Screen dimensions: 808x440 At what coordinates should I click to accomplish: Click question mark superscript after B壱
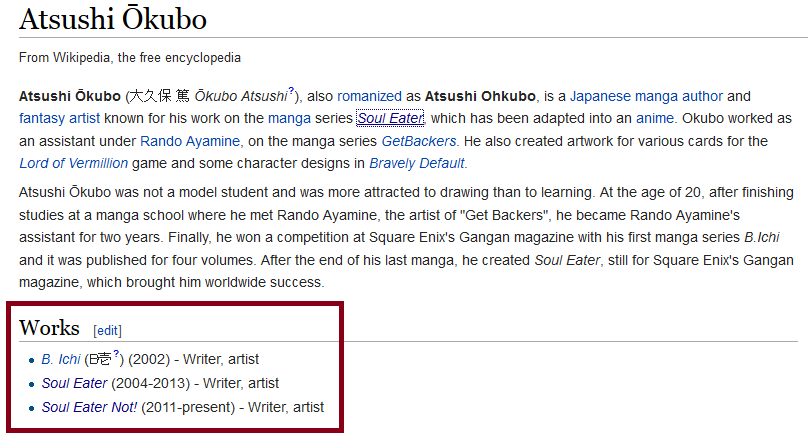click(116, 353)
